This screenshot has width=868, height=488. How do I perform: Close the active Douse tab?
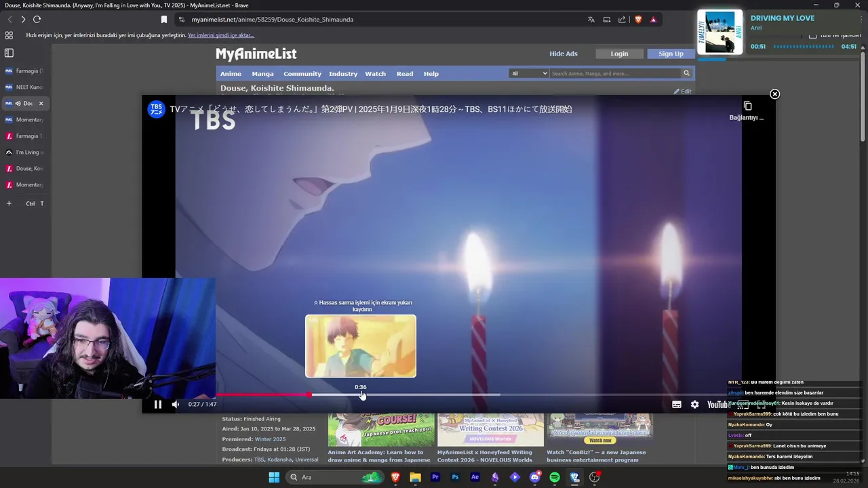[x=41, y=104]
